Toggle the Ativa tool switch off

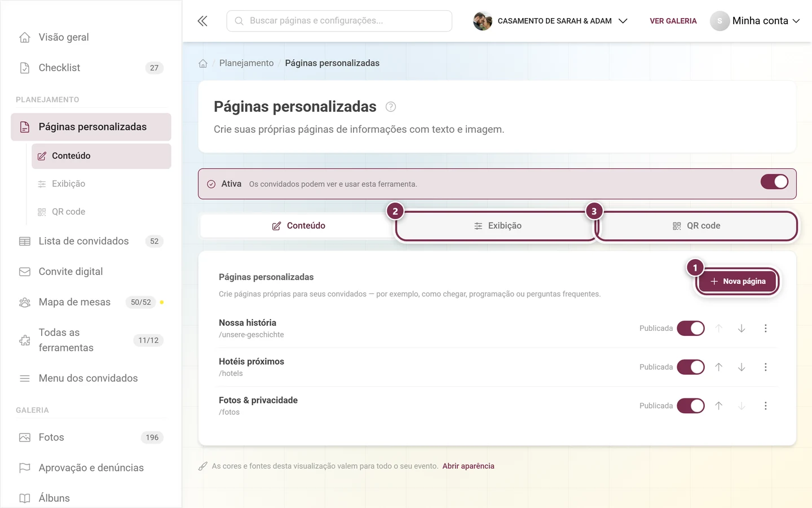[774, 182]
